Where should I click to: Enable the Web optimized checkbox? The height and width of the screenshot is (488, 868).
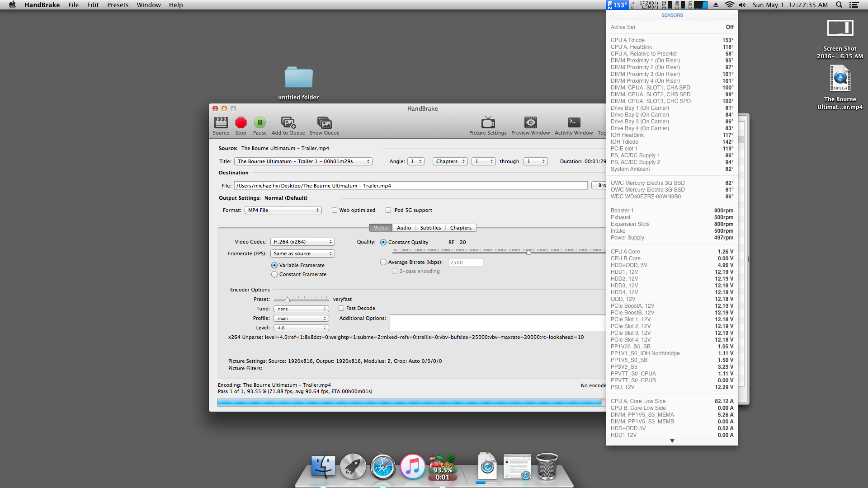[x=335, y=210]
